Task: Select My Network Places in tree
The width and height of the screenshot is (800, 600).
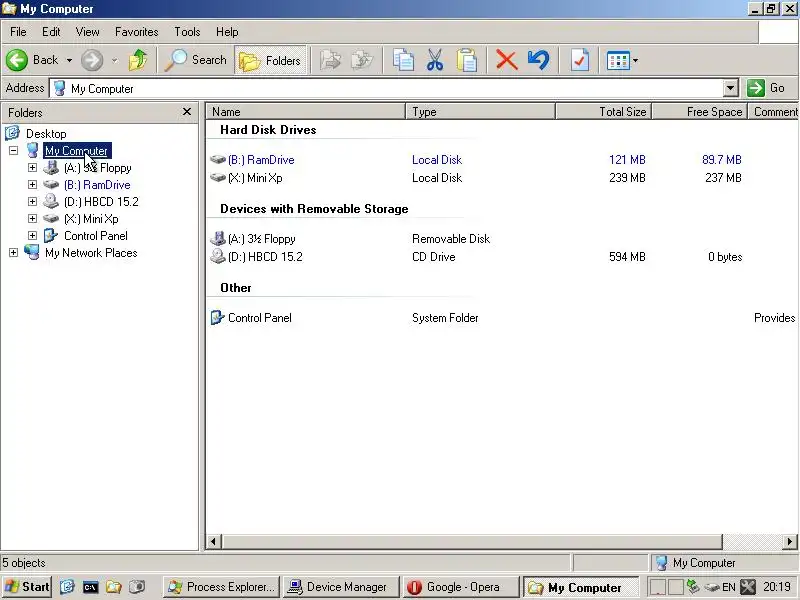Action: pos(91,253)
